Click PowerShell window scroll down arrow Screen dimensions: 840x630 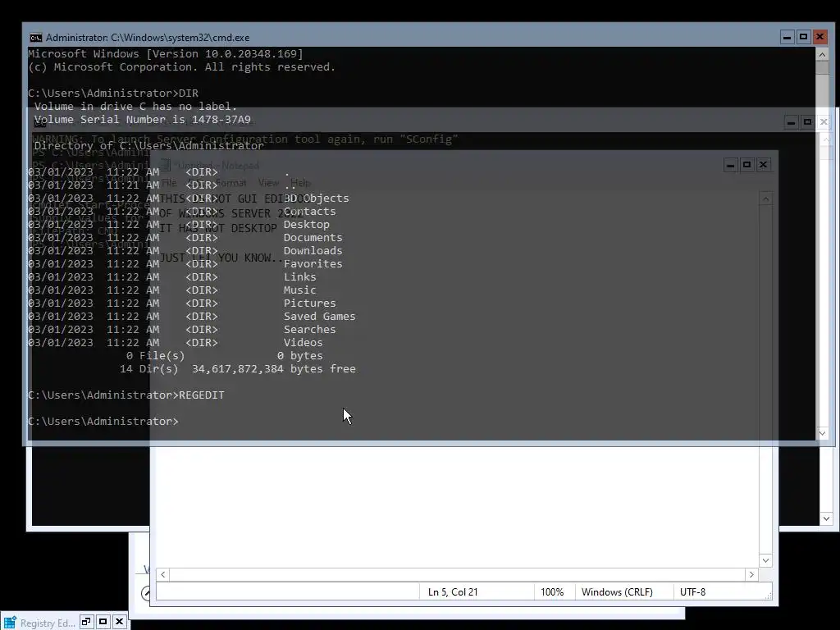[x=826, y=518]
